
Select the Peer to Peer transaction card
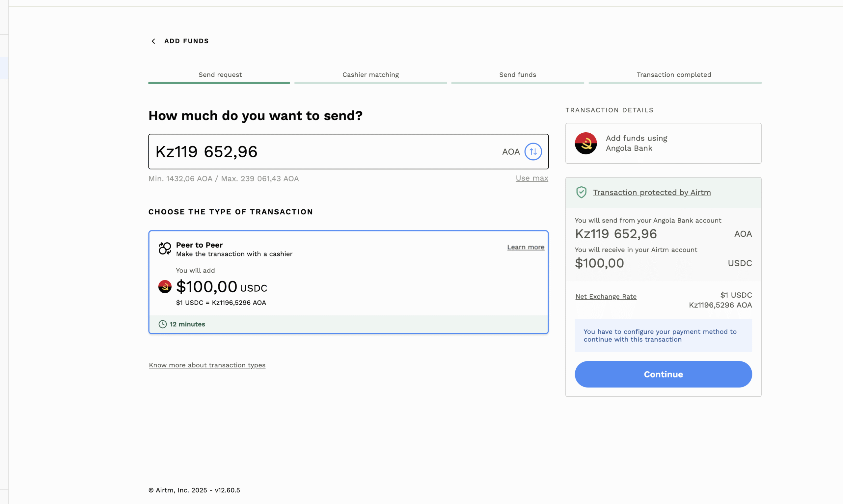(x=348, y=282)
